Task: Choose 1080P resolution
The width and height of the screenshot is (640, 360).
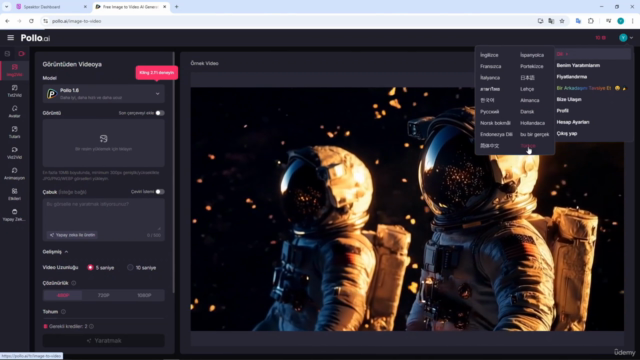Action: [x=144, y=295]
